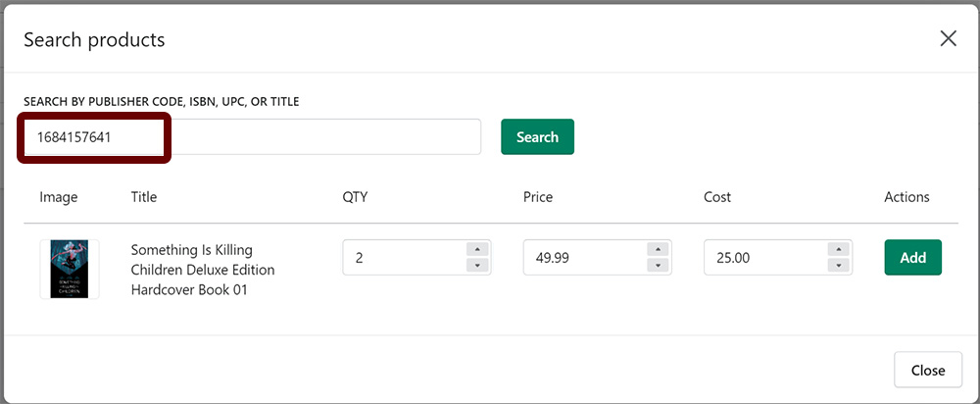Click the Close button at dialog bottom
This screenshot has width=980, height=404.
click(x=927, y=370)
